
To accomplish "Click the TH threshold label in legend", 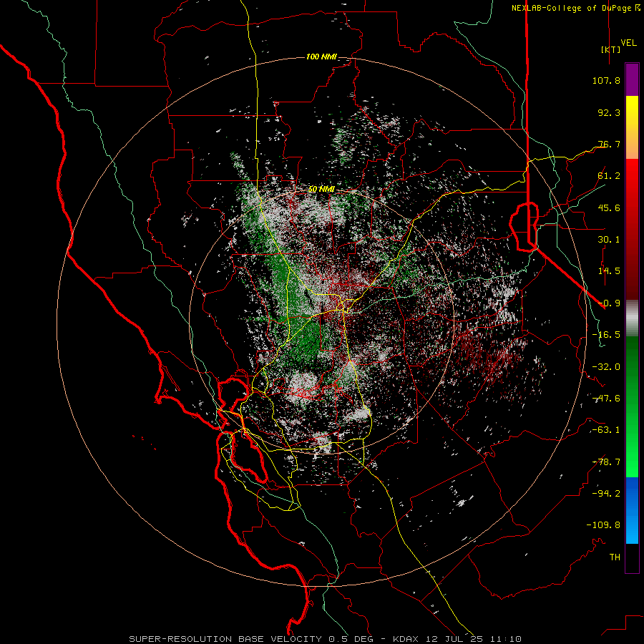I will [615, 557].
